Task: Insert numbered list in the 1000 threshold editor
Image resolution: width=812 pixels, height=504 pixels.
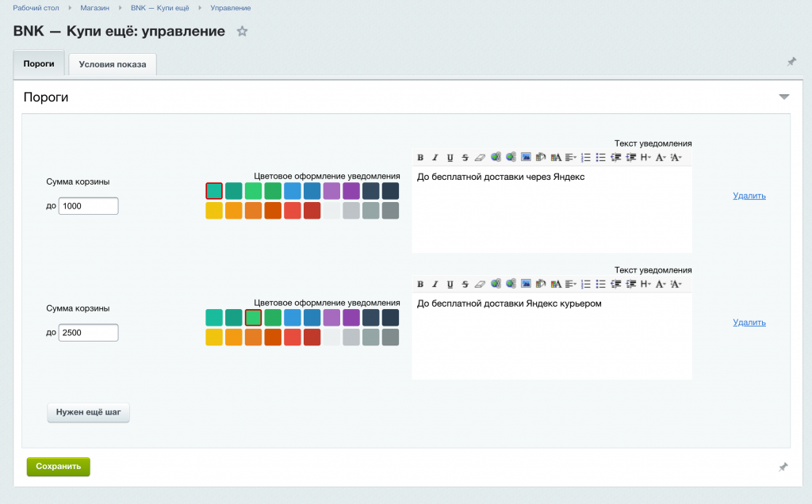Action: tap(586, 158)
